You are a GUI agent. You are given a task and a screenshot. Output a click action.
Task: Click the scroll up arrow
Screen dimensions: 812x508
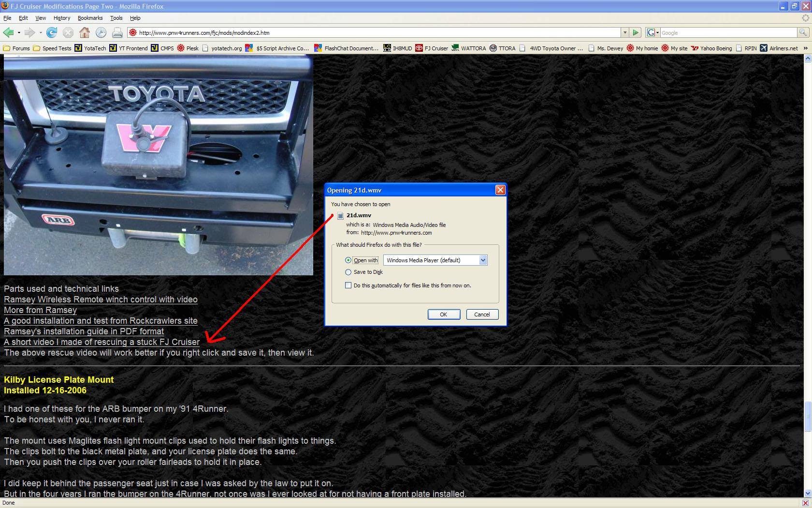tap(807, 58)
